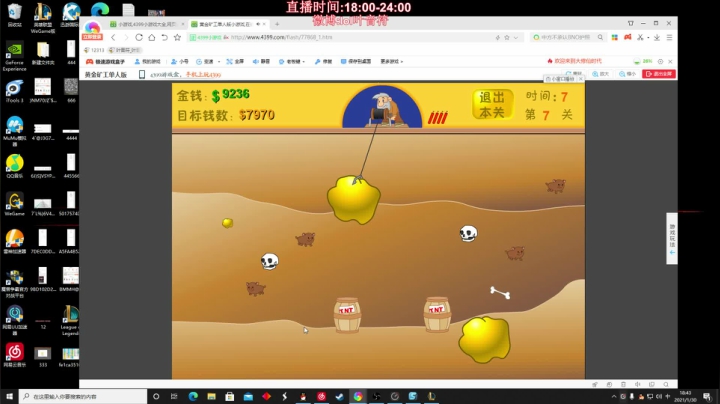Click the 游戏玩法 side tab
720x404 pixels.
point(672,238)
